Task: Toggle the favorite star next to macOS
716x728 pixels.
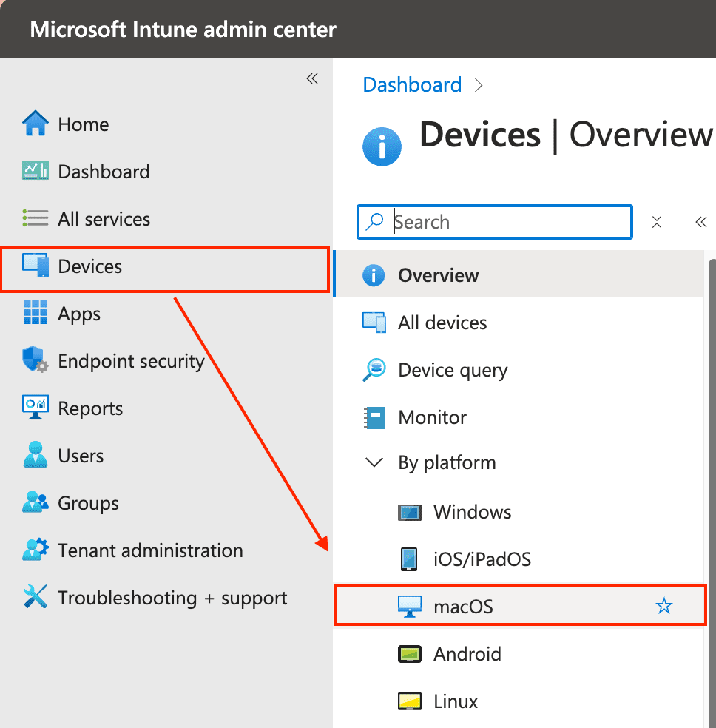Action: [x=663, y=605]
